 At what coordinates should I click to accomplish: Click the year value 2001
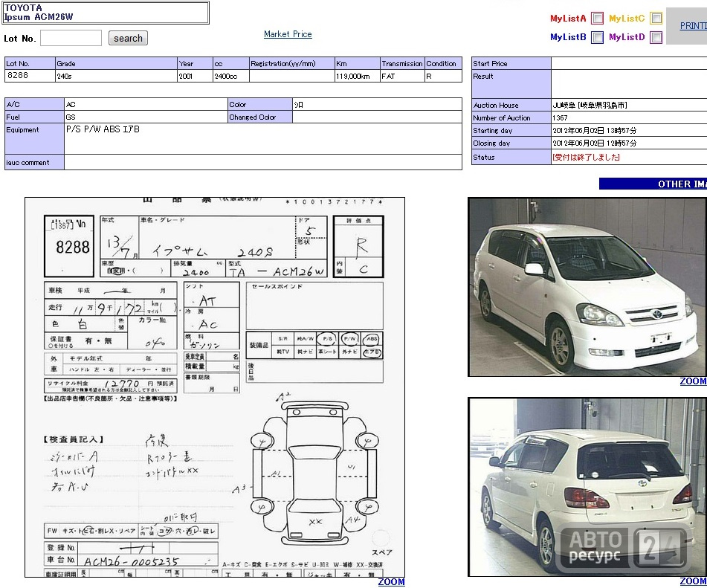click(186, 77)
